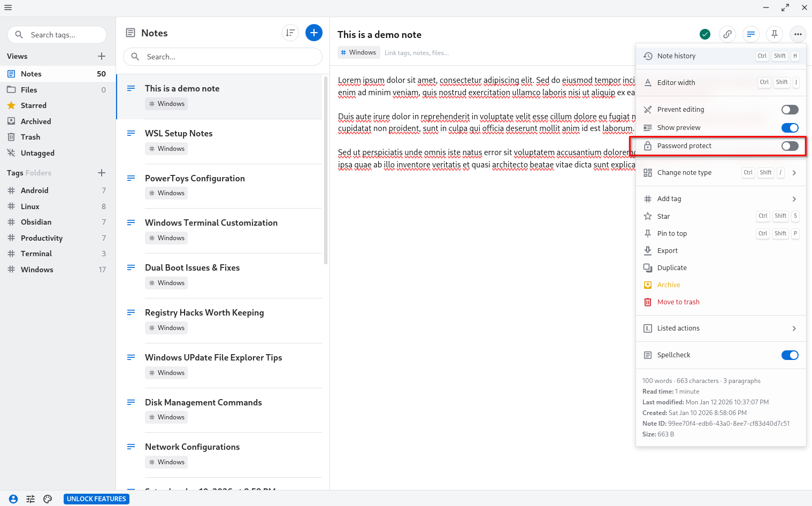Image resolution: width=812 pixels, height=506 pixels.
Task: Click the Note history clock icon
Action: tap(648, 56)
